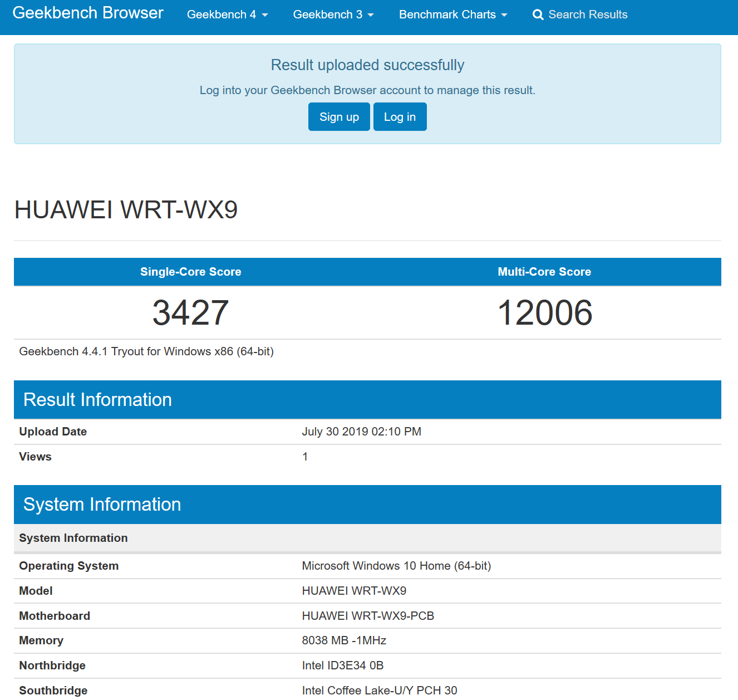Select the Views count value 1
The width and height of the screenshot is (738, 700).
tap(305, 457)
